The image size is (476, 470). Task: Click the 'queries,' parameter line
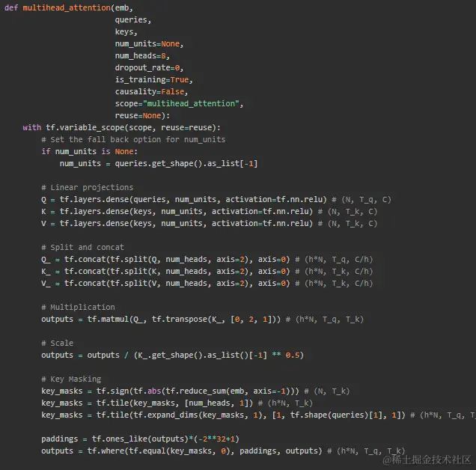(133, 19)
